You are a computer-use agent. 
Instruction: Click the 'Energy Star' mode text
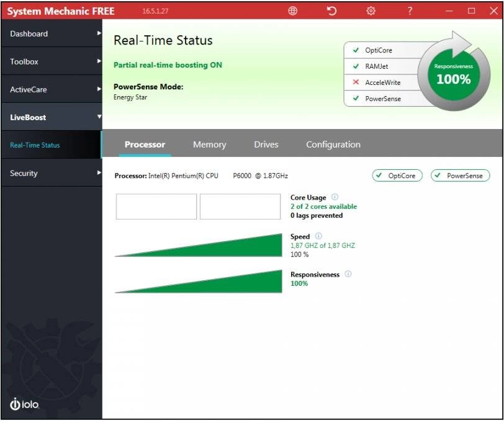tap(130, 97)
